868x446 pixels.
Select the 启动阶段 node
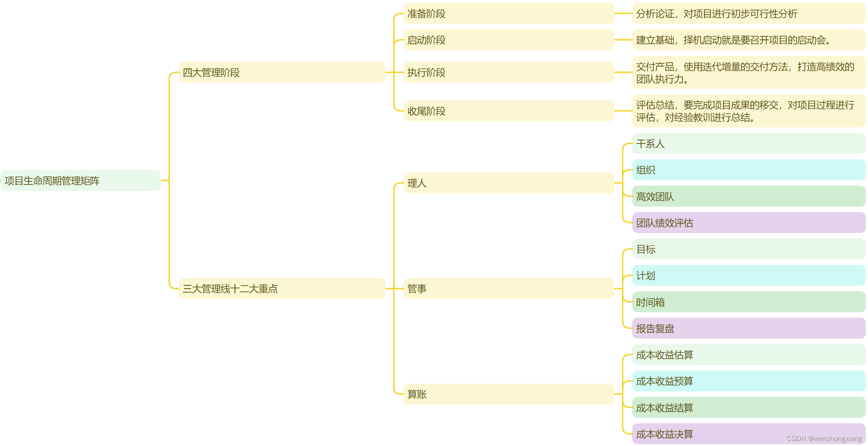(x=509, y=40)
